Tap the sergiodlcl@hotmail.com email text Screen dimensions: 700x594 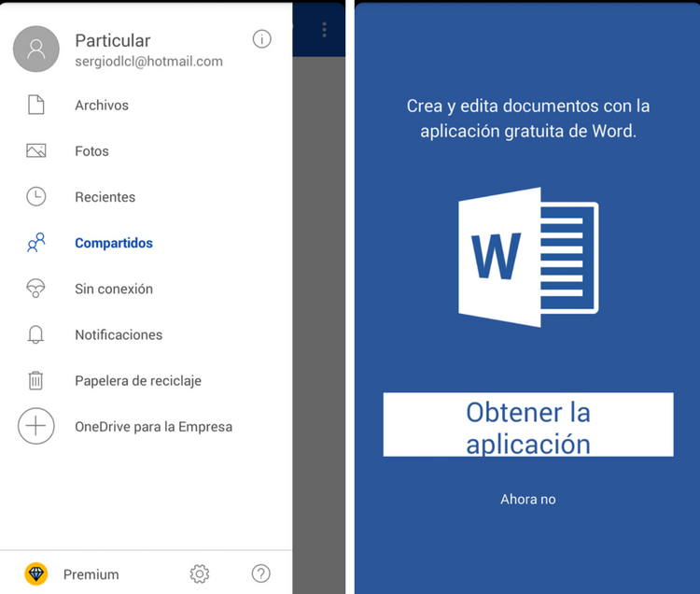pyautogui.click(x=148, y=62)
